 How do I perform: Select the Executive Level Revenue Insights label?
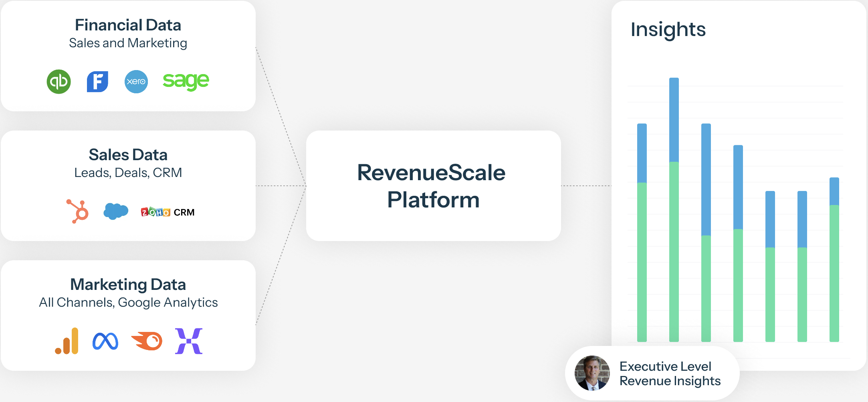point(670,374)
